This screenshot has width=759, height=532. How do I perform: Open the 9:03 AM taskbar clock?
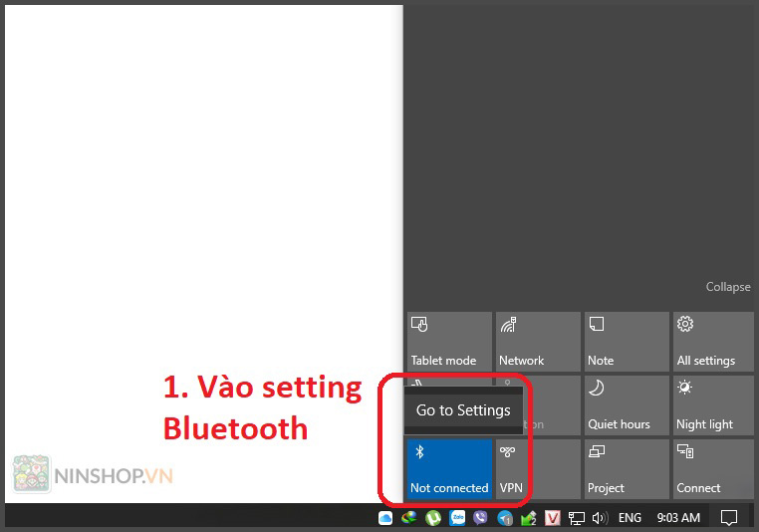[x=678, y=518]
